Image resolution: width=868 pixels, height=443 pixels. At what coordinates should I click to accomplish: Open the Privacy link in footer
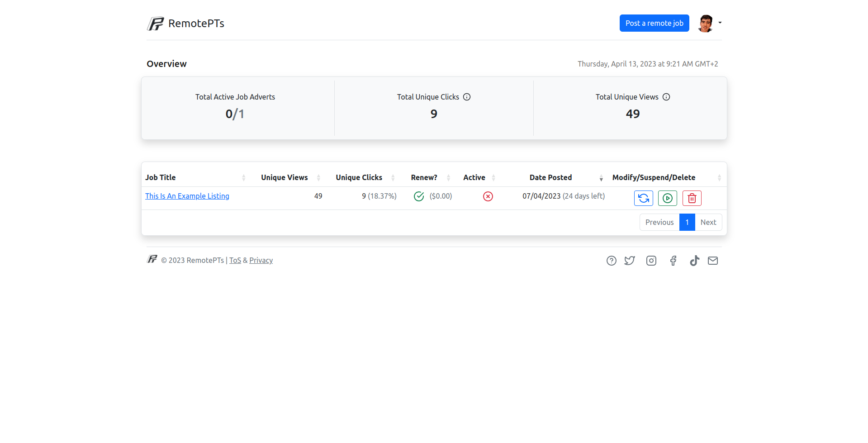tap(261, 260)
